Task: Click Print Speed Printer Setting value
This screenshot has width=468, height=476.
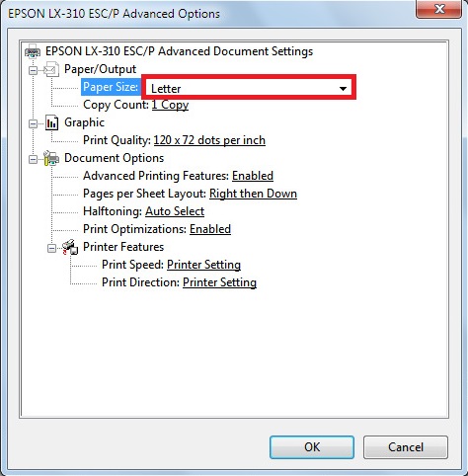Action: point(203,265)
